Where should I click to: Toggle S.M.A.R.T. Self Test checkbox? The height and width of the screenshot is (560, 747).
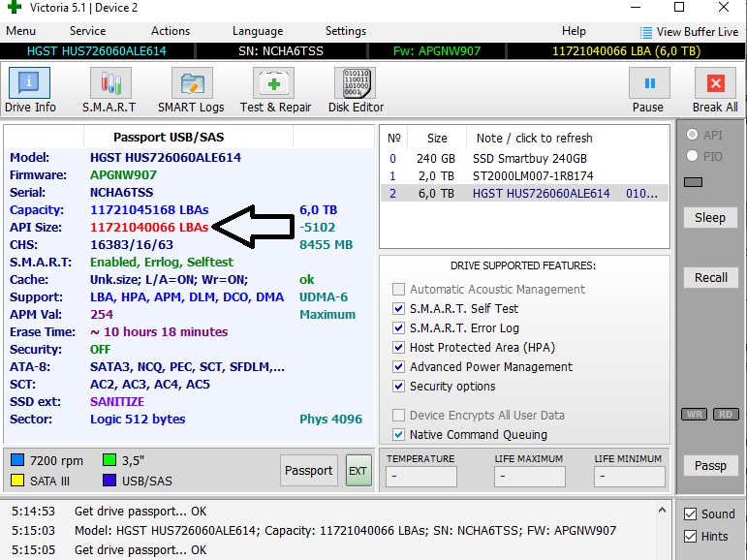click(398, 309)
